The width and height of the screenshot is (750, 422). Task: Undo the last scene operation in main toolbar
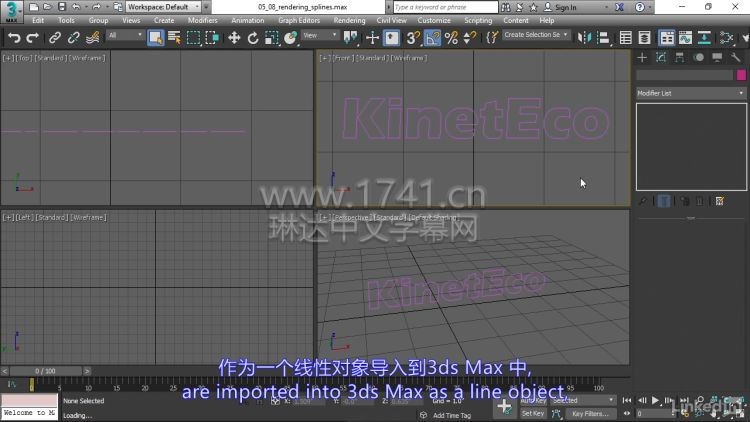pos(14,37)
